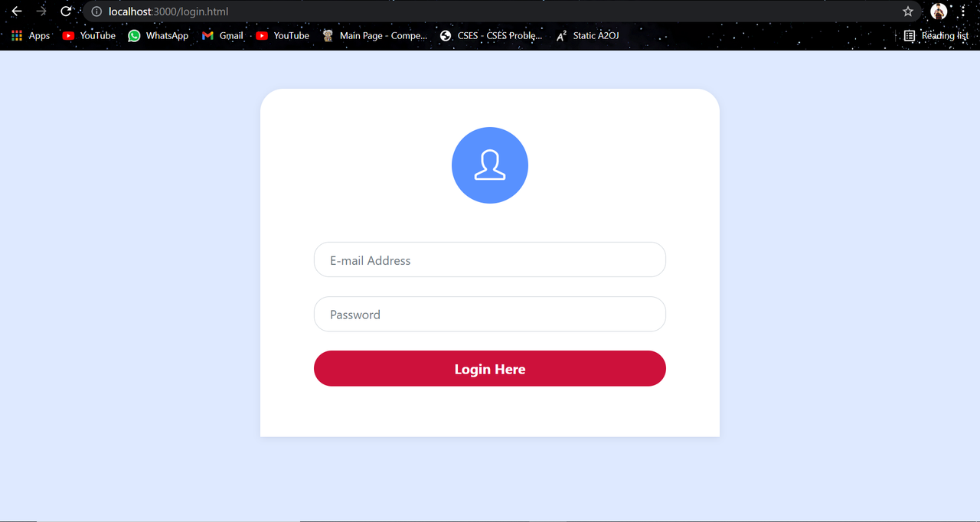Open the Static A2OJ bookmark

pos(587,35)
